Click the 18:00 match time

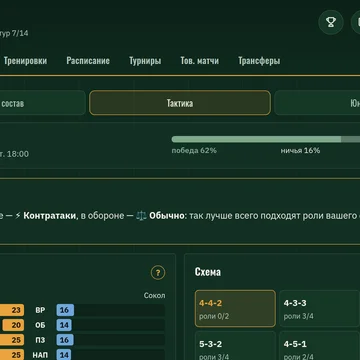point(18,154)
